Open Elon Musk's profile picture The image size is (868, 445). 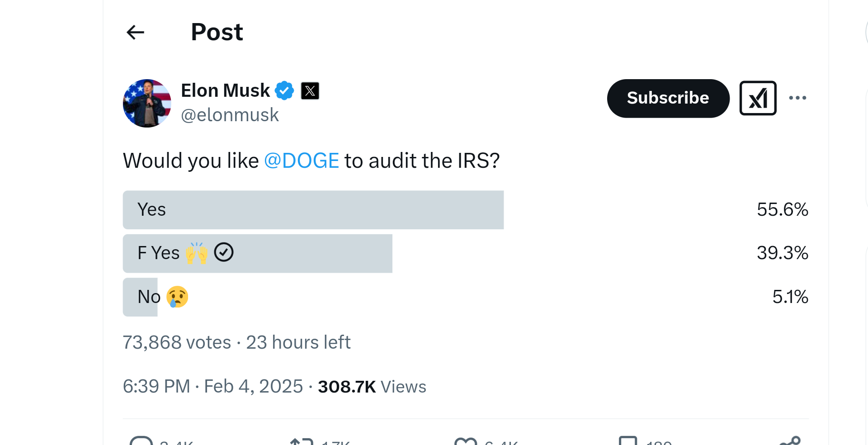(x=147, y=103)
